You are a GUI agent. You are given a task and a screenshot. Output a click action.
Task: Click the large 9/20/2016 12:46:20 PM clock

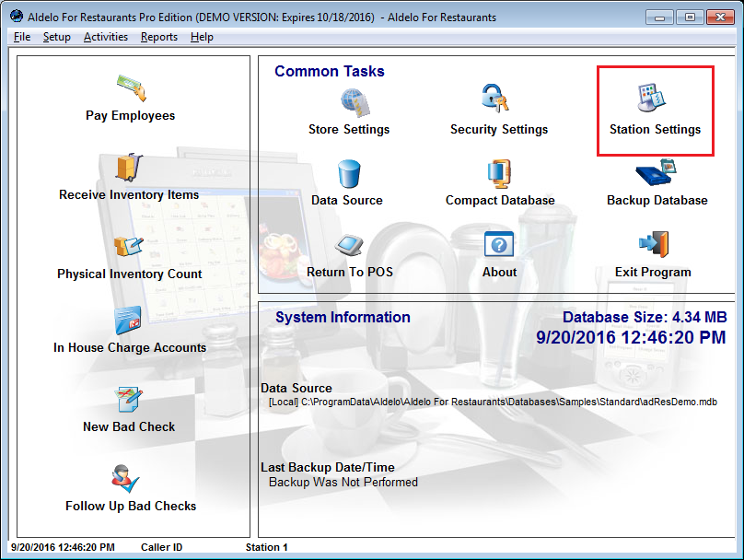pyautogui.click(x=631, y=337)
